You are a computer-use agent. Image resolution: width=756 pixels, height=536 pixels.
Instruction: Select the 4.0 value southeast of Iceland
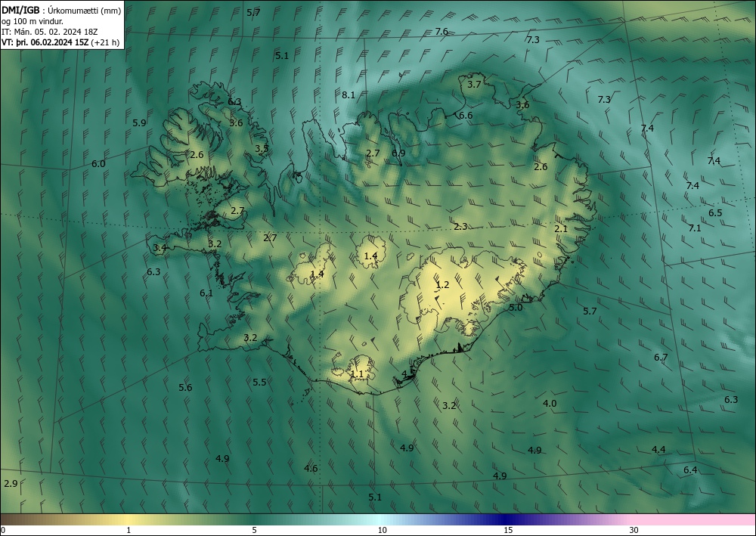(550, 404)
